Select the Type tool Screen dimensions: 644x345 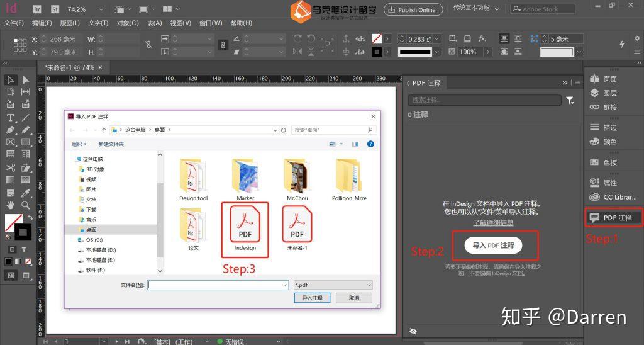coord(11,118)
